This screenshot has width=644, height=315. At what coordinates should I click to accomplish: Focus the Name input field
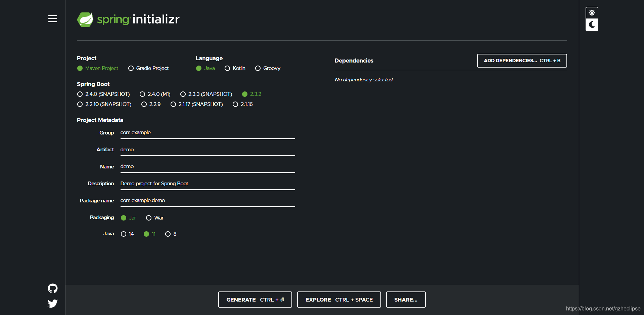208,167
